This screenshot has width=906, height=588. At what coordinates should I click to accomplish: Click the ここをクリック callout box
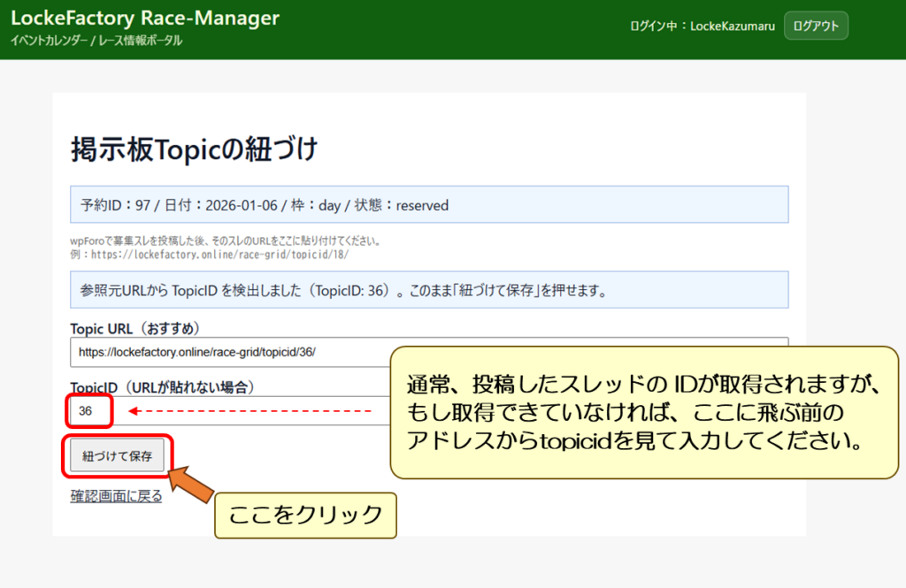(x=305, y=515)
